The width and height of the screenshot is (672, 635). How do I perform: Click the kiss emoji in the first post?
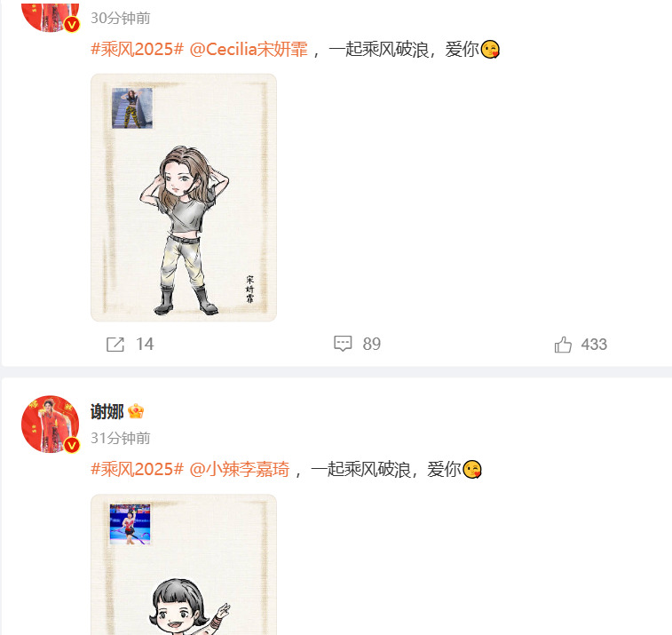490,50
